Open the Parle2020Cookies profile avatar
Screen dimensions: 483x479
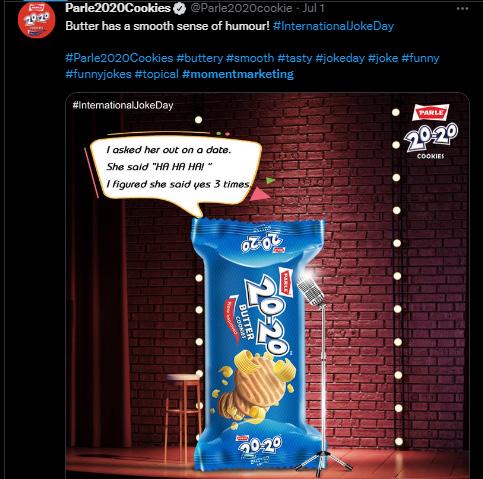(37, 21)
